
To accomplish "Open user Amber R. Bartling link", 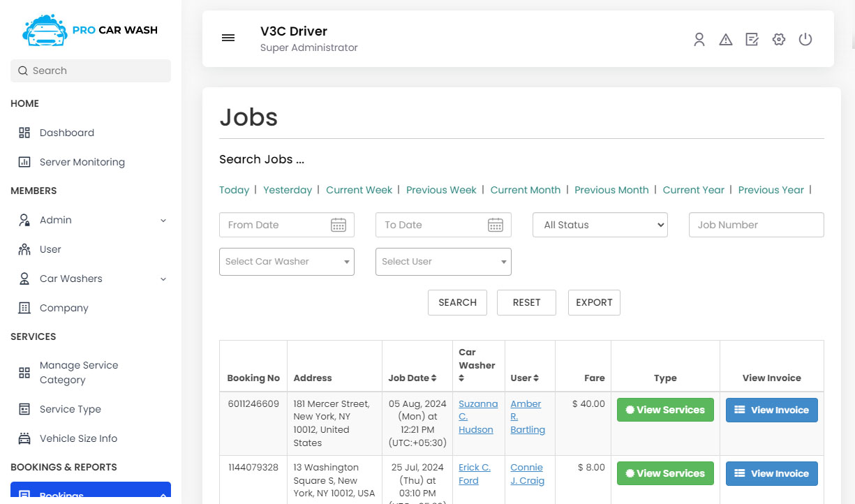I will pos(528,417).
